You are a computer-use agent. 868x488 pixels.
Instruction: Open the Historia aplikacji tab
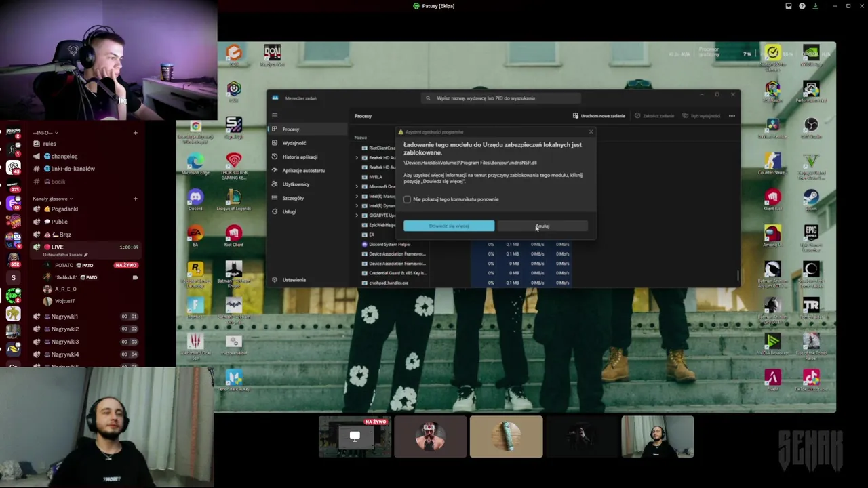point(307,157)
